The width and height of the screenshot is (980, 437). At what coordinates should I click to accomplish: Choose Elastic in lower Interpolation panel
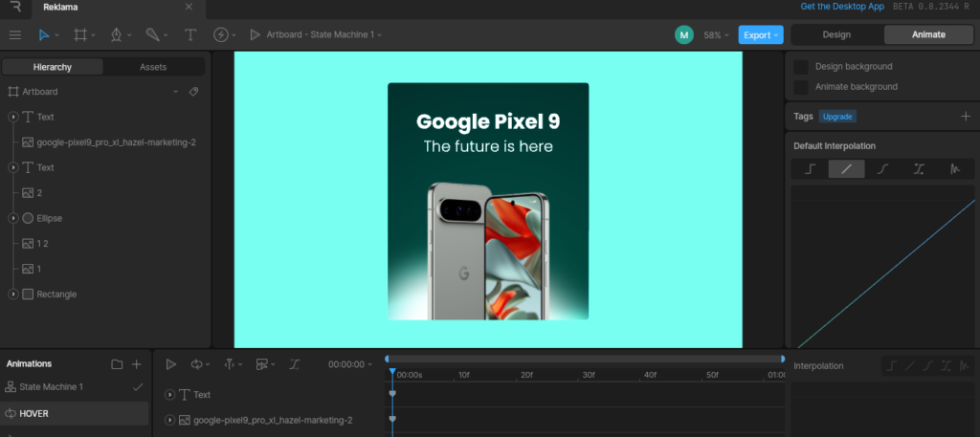pyautogui.click(x=965, y=366)
